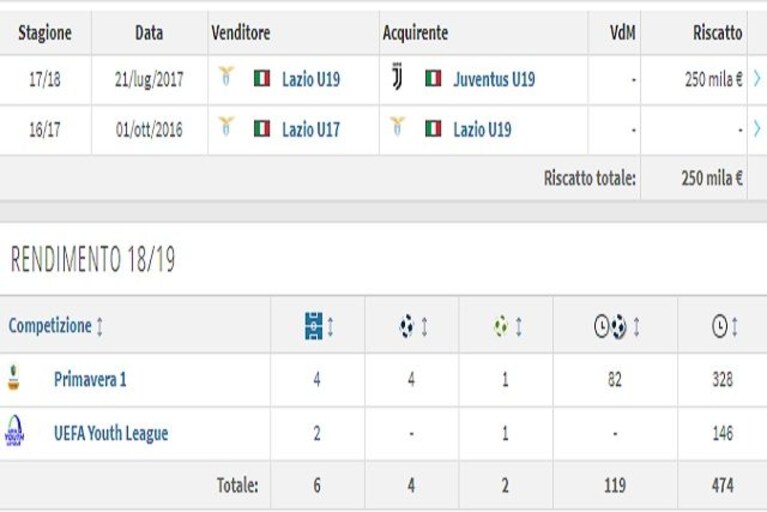The height and width of the screenshot is (512, 767).
Task: Expand the 17/18 transfer row chevron
Action: tap(757, 78)
